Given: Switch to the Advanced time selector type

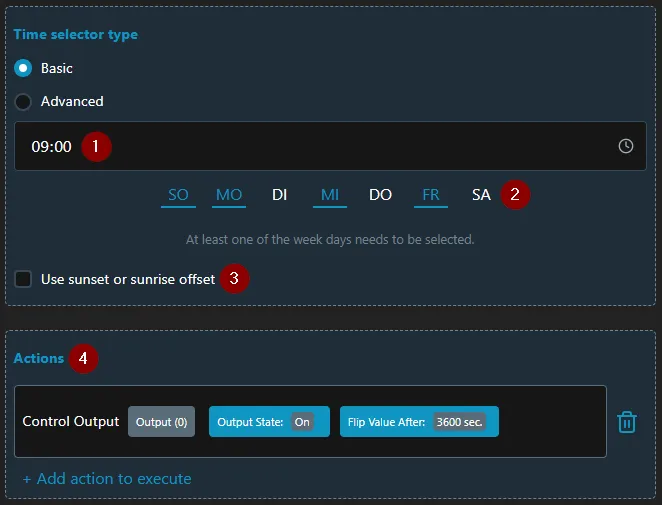Looking at the screenshot, I should [23, 101].
